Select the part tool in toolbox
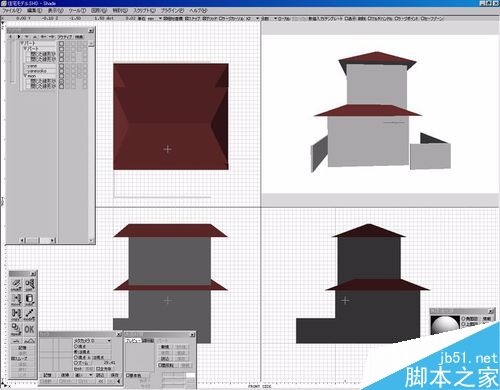Viewport: 500px width, 390px height. pos(29,284)
